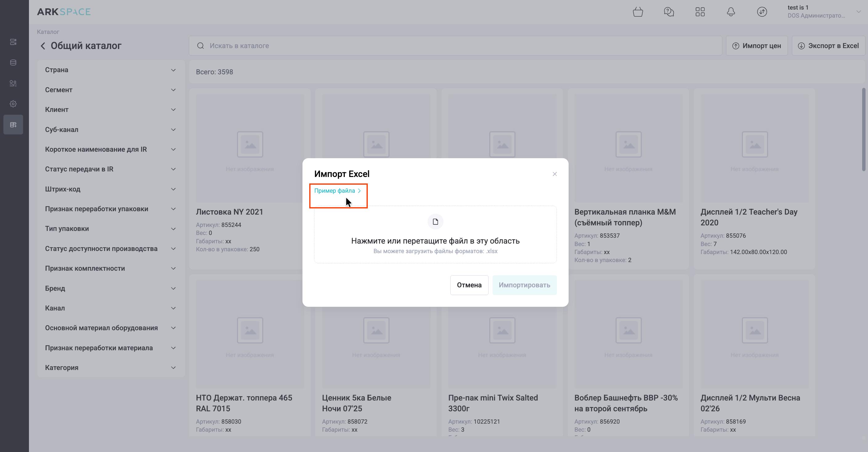Click the catalog search field

[x=455, y=46]
